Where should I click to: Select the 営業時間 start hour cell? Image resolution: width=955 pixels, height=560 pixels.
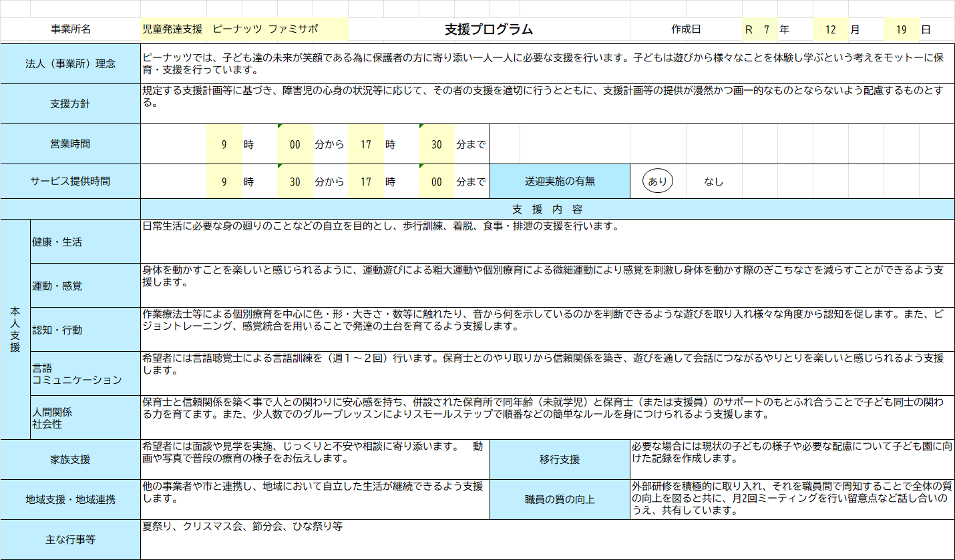[224, 144]
